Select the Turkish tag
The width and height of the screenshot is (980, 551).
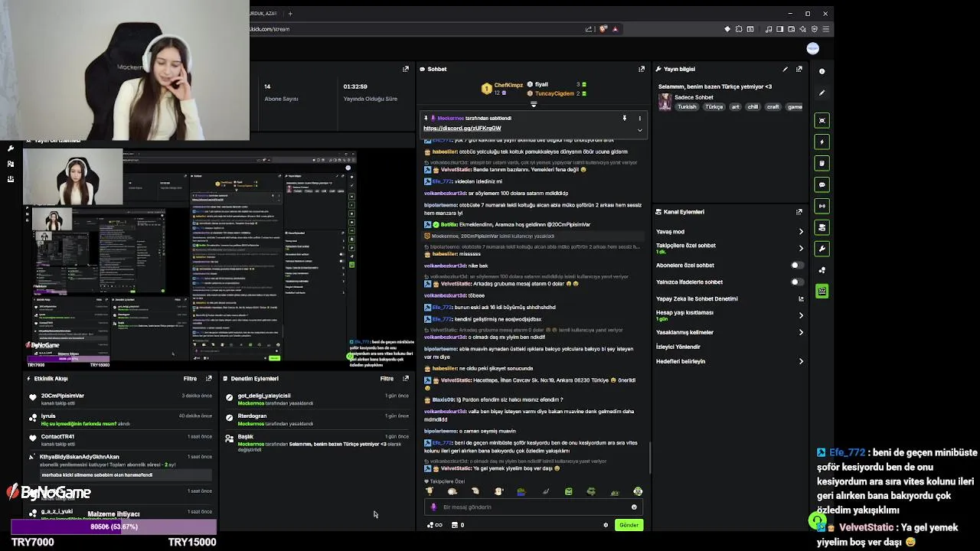coord(687,107)
